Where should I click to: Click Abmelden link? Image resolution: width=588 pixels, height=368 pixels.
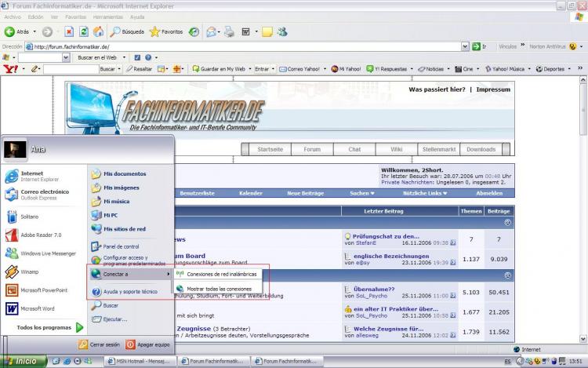coord(489,193)
